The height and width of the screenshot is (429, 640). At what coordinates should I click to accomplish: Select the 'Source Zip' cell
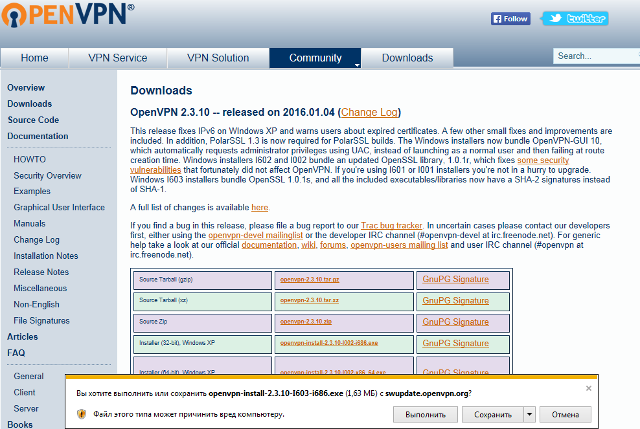pos(202,322)
